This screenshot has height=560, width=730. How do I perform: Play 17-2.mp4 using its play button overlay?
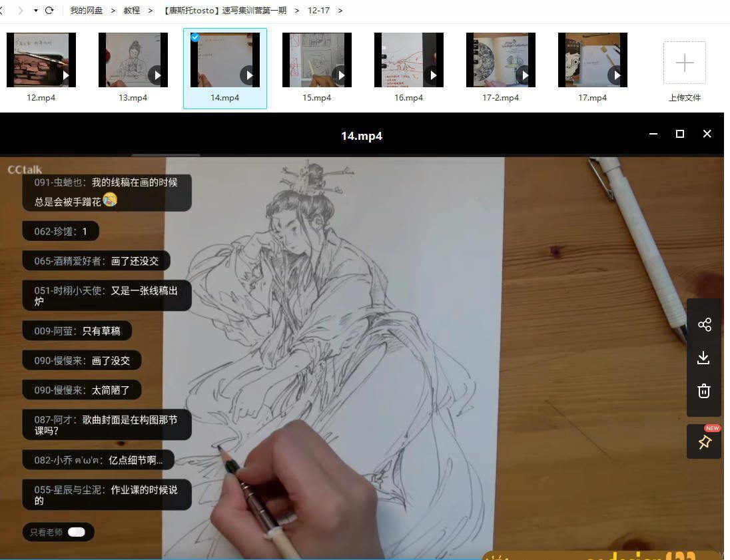[x=526, y=75]
